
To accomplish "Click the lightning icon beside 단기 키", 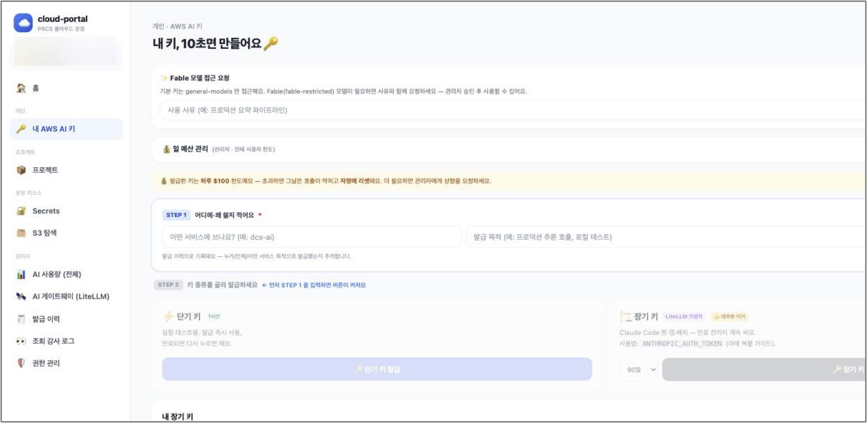I will click(x=168, y=316).
